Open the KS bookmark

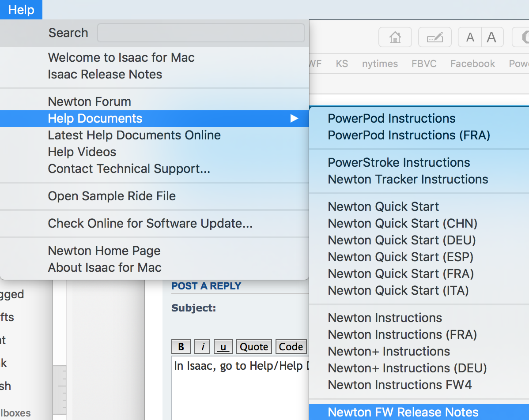pyautogui.click(x=342, y=64)
